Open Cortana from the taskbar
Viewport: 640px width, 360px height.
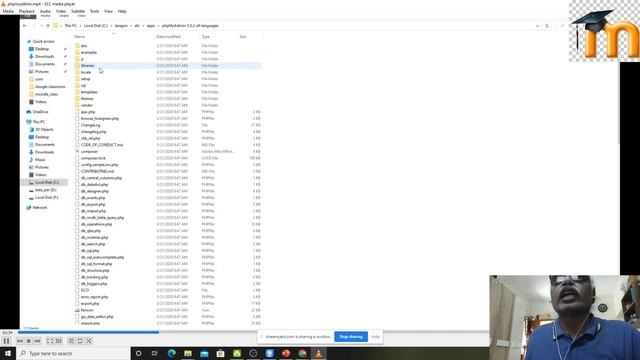(138, 353)
